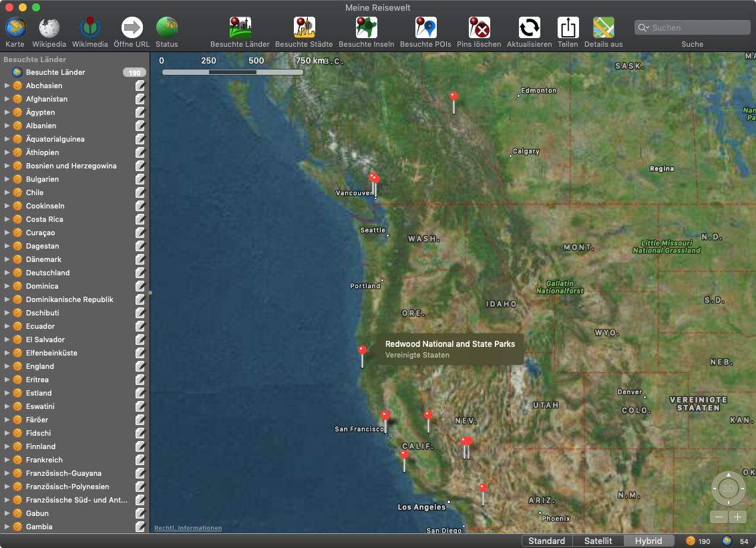Switch map to Standard view
The width and height of the screenshot is (756, 548).
pyautogui.click(x=546, y=541)
